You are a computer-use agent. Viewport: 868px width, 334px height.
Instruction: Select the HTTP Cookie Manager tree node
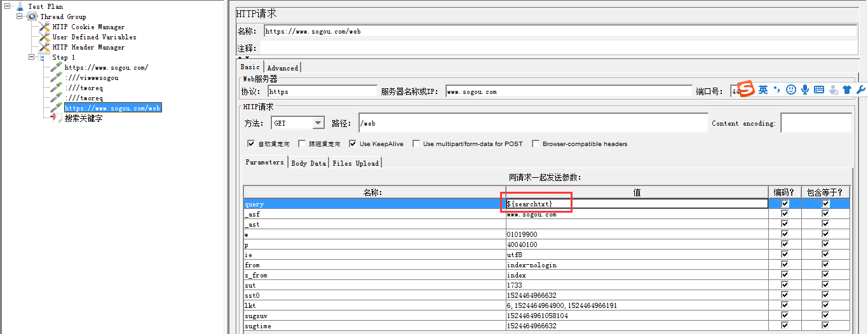click(x=88, y=27)
